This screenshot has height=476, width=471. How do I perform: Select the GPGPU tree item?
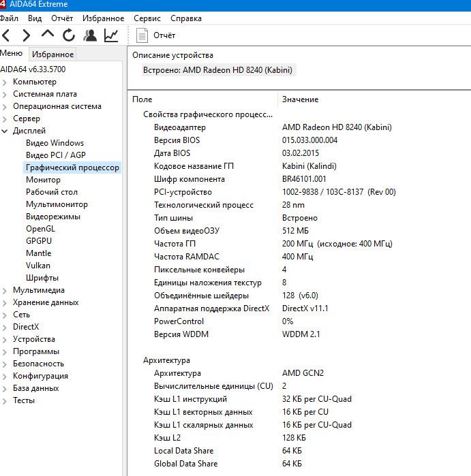39,241
